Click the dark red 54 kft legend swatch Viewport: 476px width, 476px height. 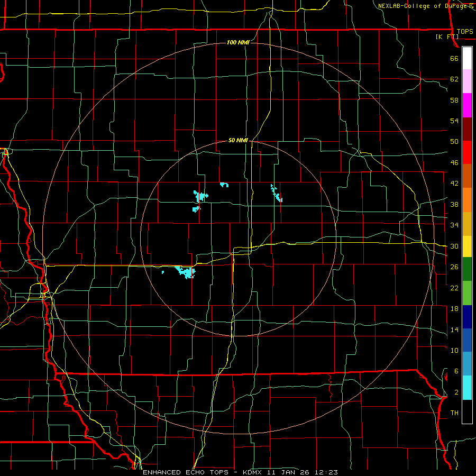coord(467,129)
